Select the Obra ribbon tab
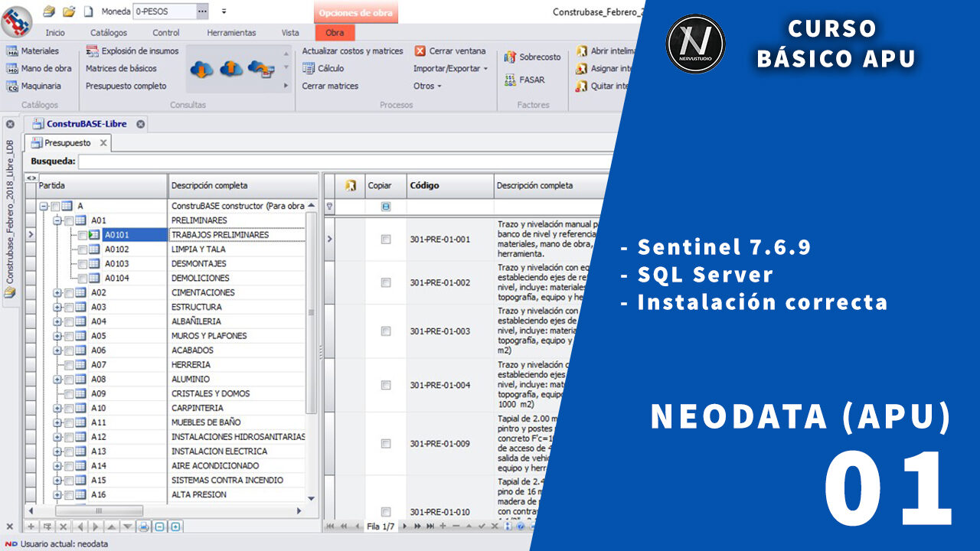This screenshot has width=980, height=551. click(x=335, y=33)
